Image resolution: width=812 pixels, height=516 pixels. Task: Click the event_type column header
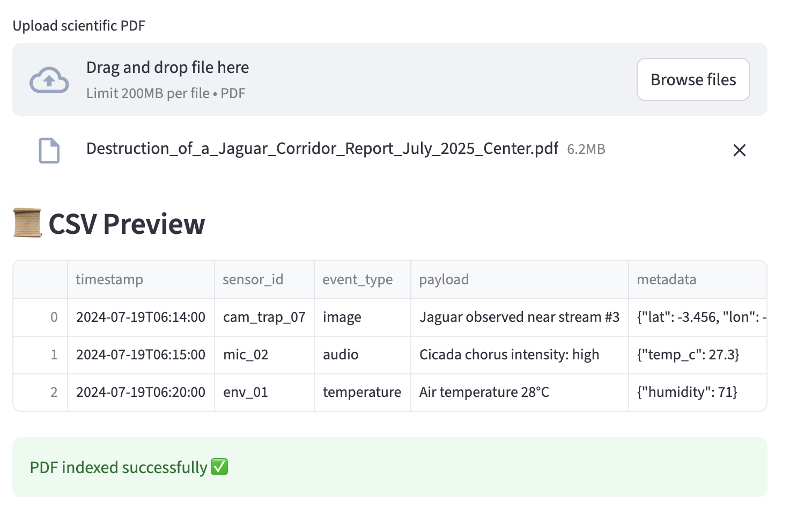coord(357,279)
